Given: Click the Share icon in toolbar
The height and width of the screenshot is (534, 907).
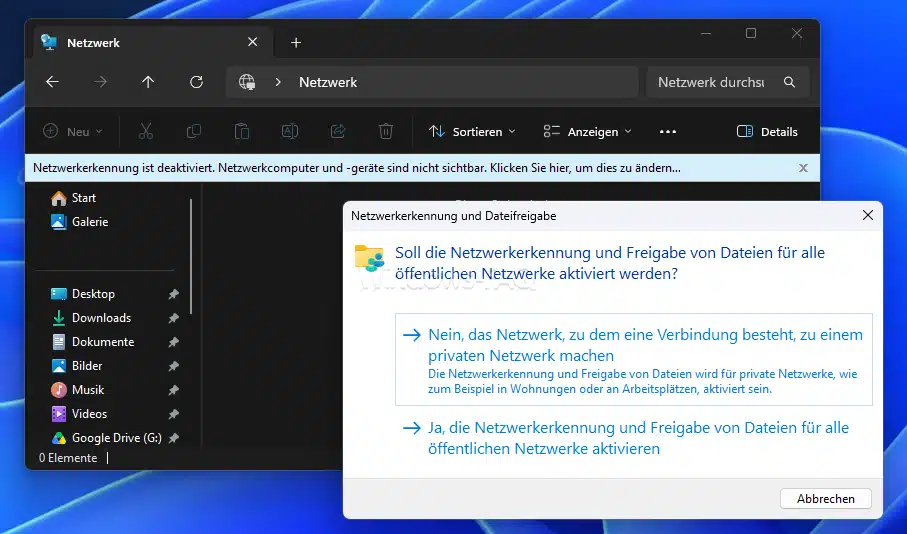Looking at the screenshot, I should (x=338, y=131).
